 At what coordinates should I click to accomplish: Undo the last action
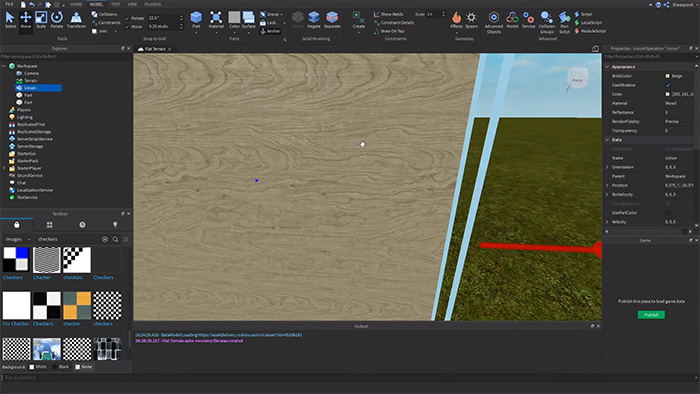pyautogui.click(x=32, y=4)
